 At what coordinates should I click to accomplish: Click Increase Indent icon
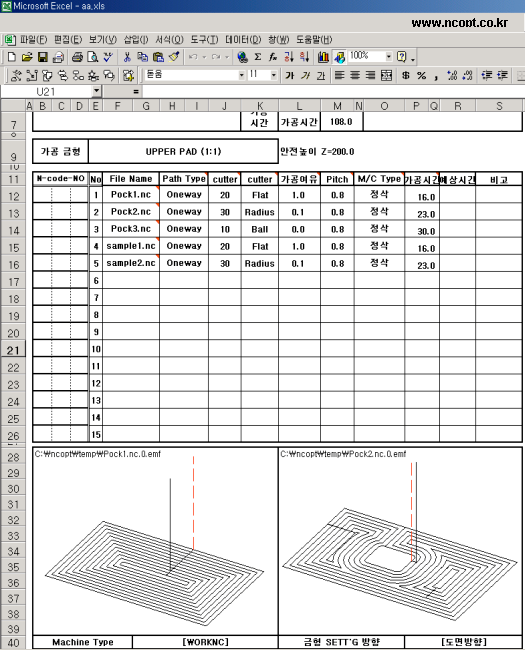[x=502, y=76]
